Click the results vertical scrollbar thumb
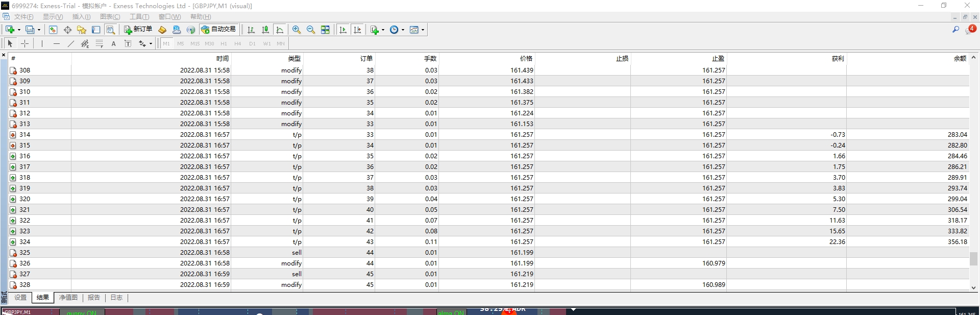The image size is (980, 315). click(974, 259)
